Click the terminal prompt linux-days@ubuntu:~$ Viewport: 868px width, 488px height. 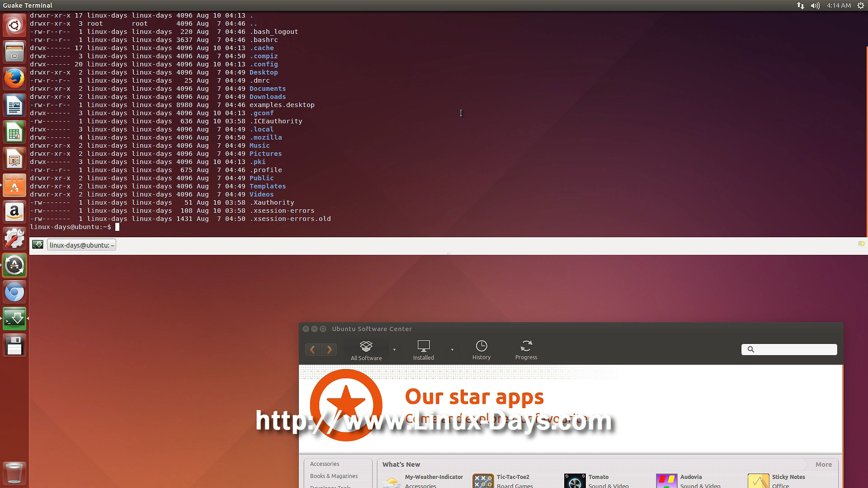pyautogui.click(x=71, y=227)
